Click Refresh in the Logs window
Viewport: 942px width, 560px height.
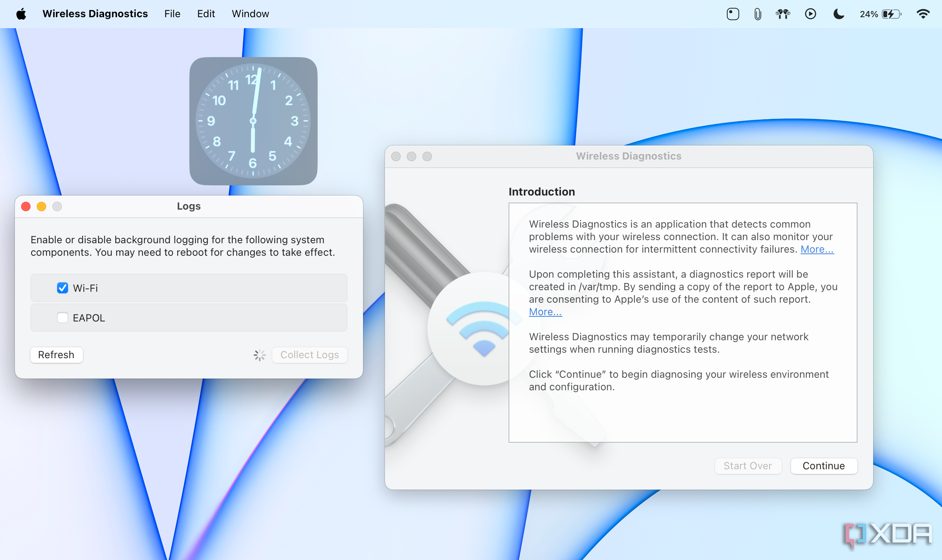click(x=56, y=355)
